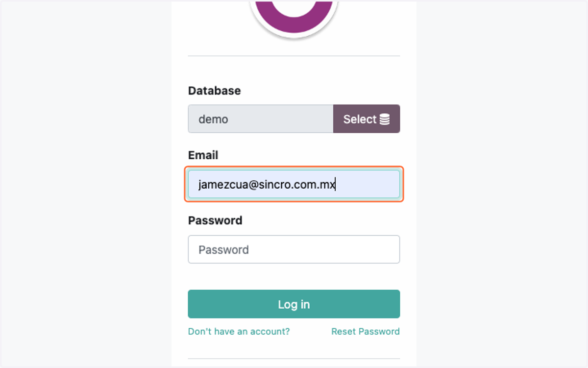Click the Log in button text label
This screenshot has height=368, width=588.
point(294,304)
